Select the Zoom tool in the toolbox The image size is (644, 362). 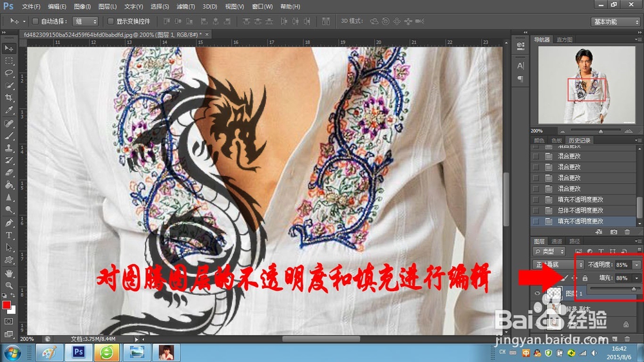click(x=8, y=285)
